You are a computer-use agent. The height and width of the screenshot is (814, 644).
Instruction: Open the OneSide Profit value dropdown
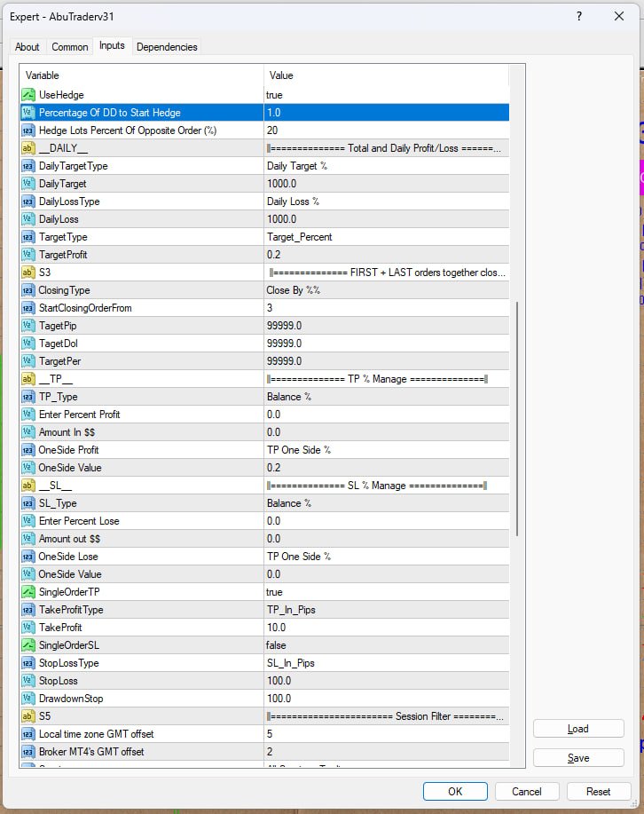387,450
